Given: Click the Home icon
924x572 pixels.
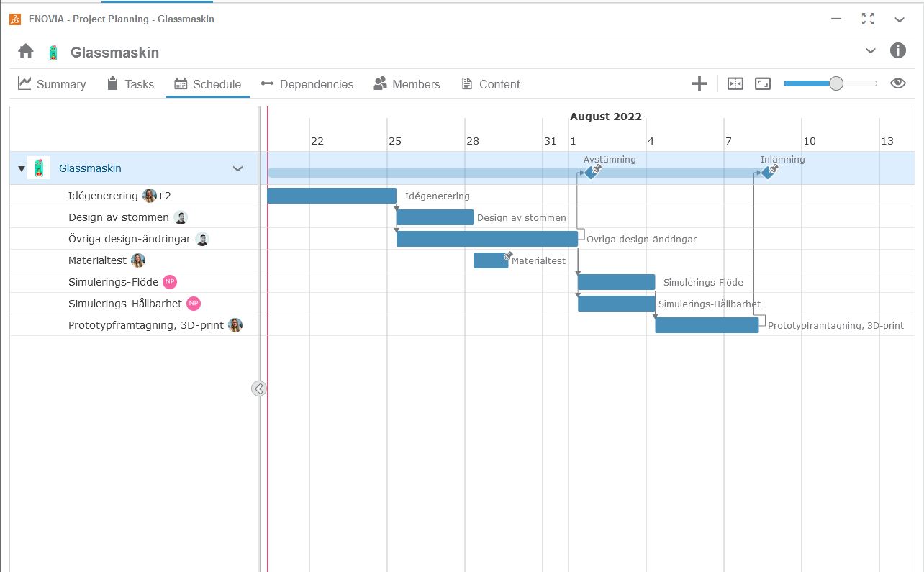Looking at the screenshot, I should click(x=26, y=52).
